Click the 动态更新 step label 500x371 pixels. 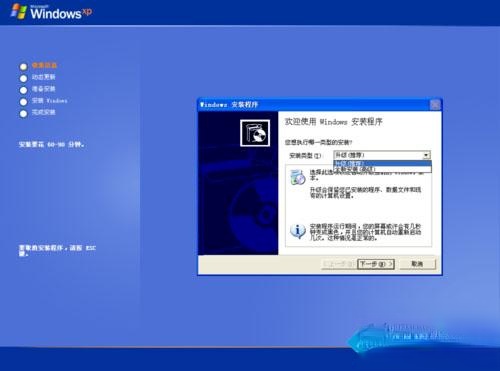pos(43,77)
